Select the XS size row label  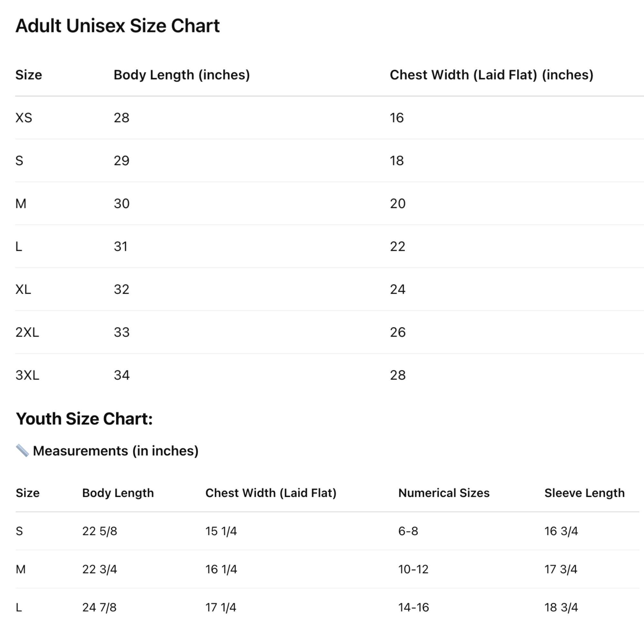tap(24, 118)
